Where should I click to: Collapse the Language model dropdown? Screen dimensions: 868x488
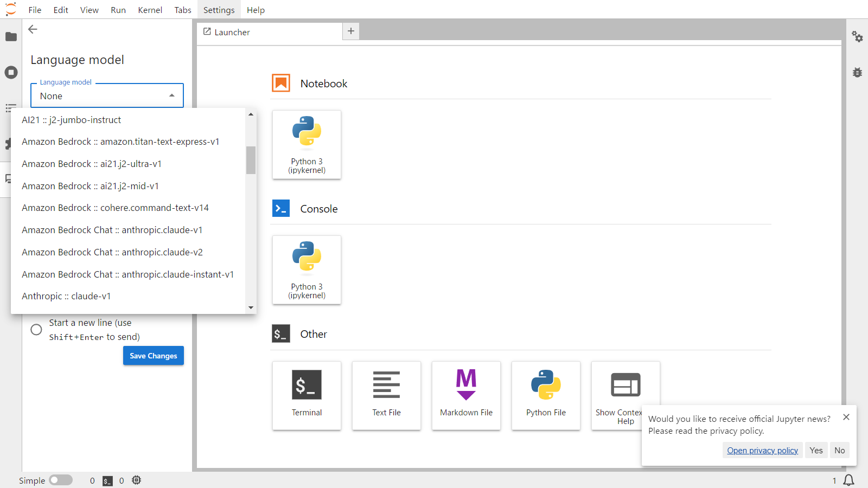click(x=172, y=96)
